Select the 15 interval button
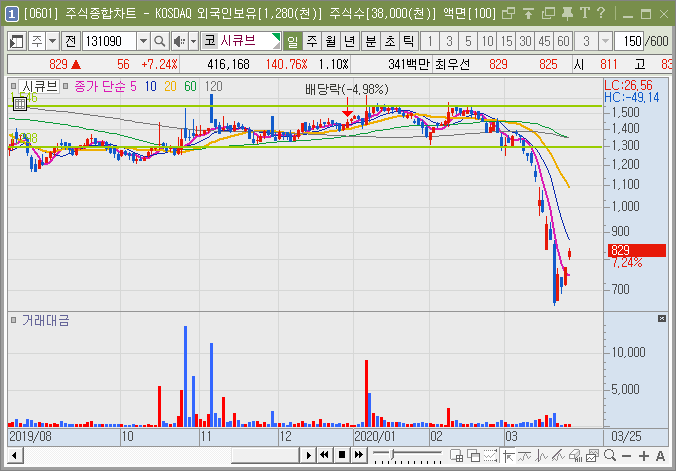Viewport: 676px width, 471px height. (506, 41)
